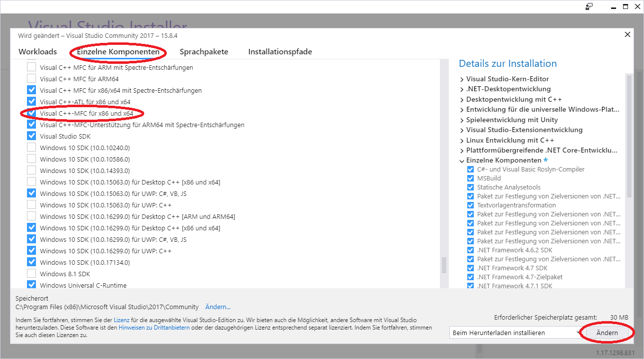Viewport: 644px width, 359px height.
Task: Open Hinweisen zu Drittanbietern link
Action: [154, 328]
